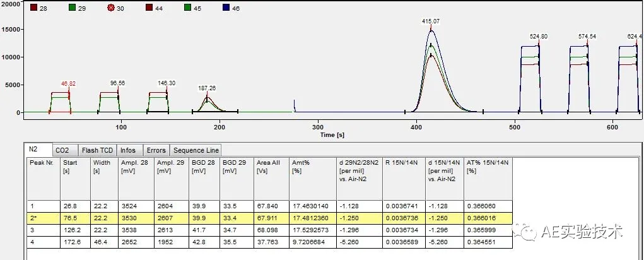Image resolution: width=644 pixels, height=260 pixels.
Task: Open the Flash TCD tab
Action: (97, 150)
